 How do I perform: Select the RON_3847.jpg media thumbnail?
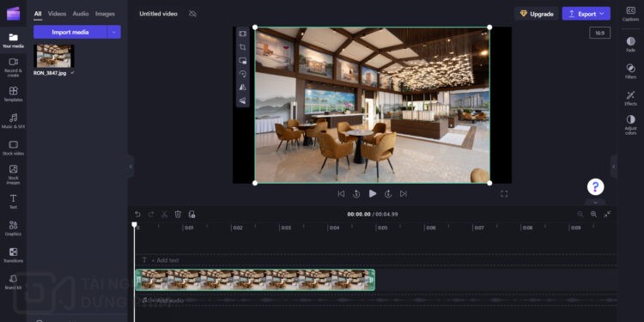[x=54, y=57]
